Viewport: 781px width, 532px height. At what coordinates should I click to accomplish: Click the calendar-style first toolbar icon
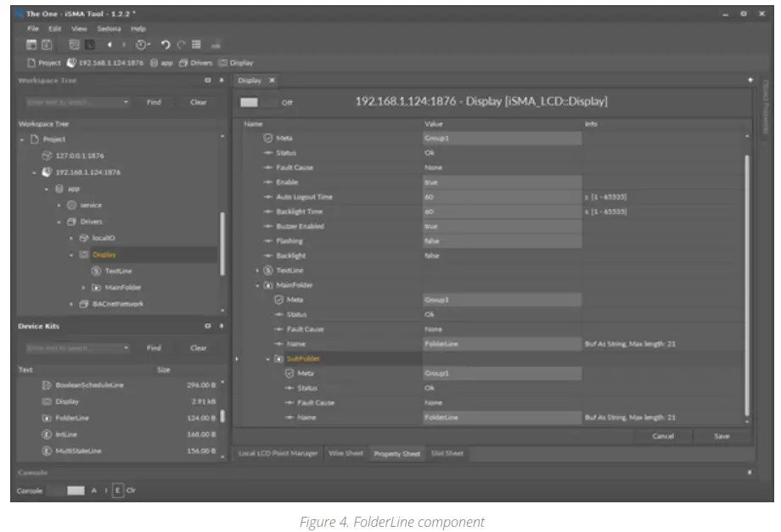(x=31, y=45)
